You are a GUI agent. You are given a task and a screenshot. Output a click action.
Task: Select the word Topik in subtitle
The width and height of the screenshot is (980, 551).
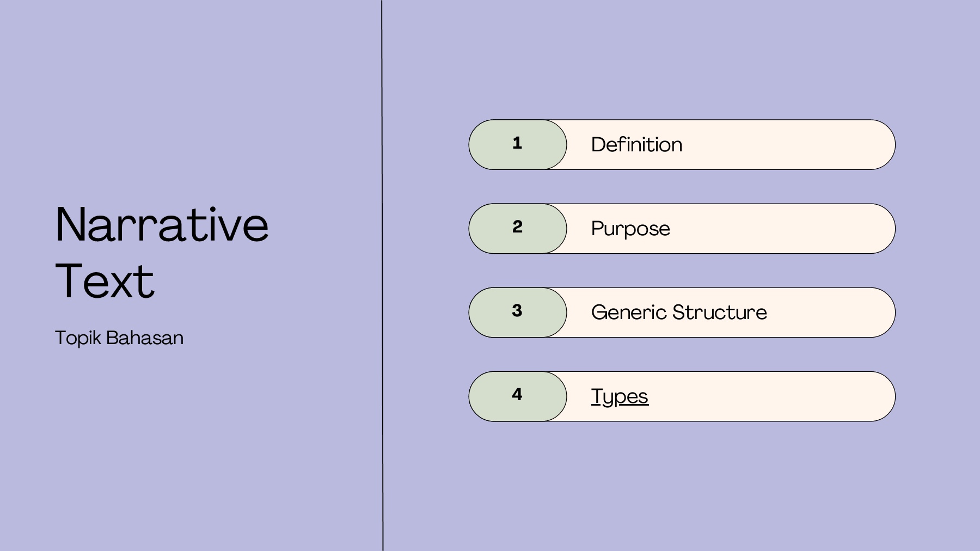click(78, 338)
